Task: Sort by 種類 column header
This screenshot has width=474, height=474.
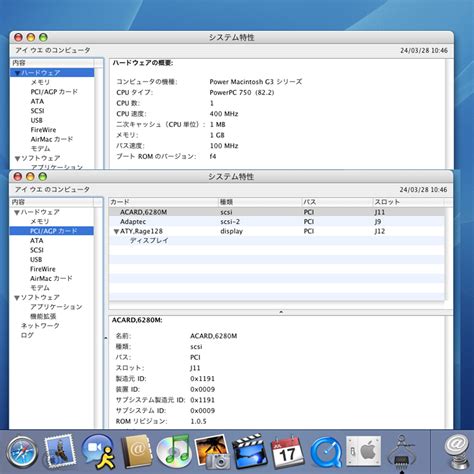Action: click(x=260, y=202)
